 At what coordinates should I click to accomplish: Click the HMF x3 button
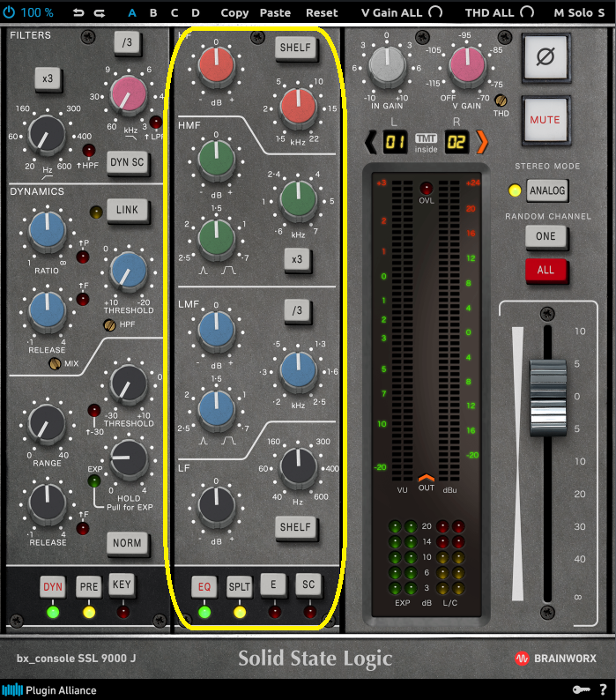click(297, 259)
